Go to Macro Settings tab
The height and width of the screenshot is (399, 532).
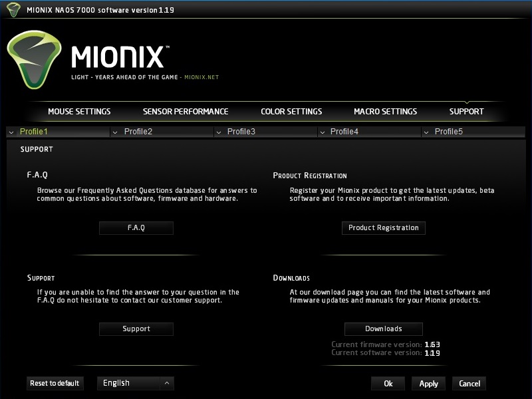click(x=385, y=112)
